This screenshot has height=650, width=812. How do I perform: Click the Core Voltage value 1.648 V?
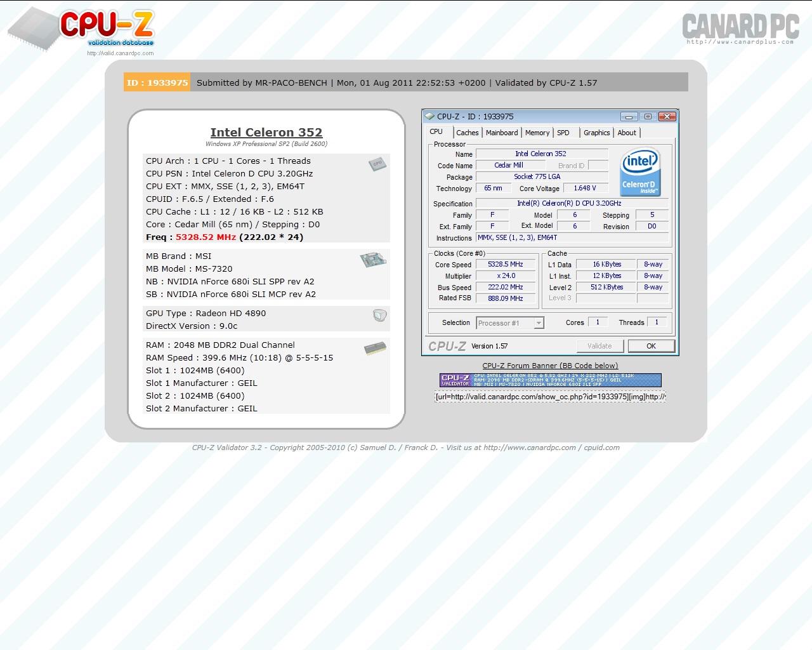pos(585,188)
